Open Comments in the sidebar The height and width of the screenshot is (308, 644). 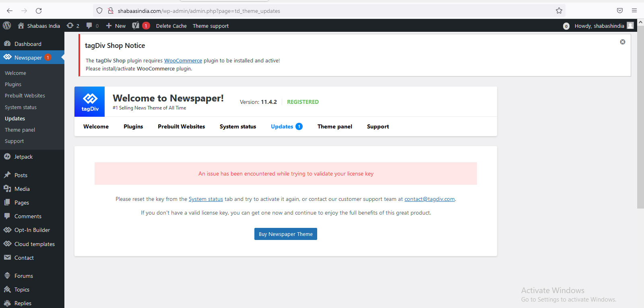pyautogui.click(x=32, y=216)
